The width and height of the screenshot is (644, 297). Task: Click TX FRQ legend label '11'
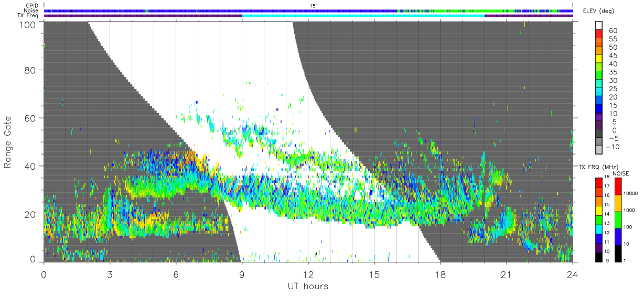pos(607,242)
